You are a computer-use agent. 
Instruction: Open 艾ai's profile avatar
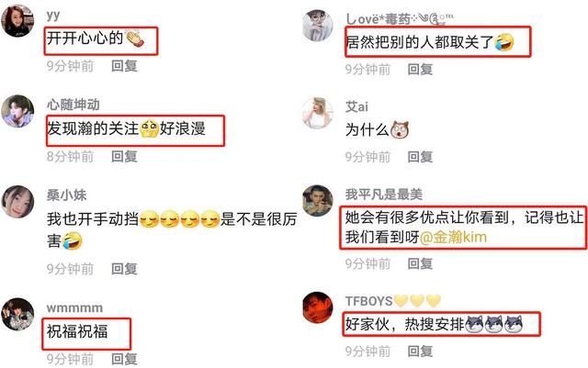coord(318,113)
